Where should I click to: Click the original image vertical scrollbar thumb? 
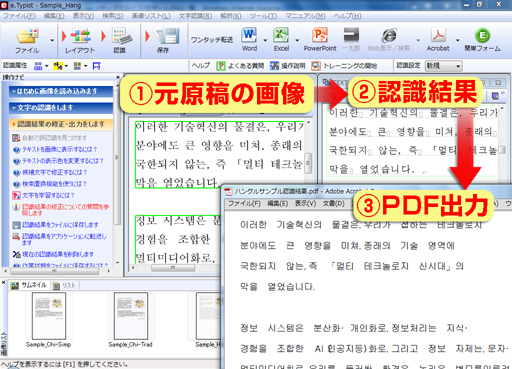pos(308,163)
